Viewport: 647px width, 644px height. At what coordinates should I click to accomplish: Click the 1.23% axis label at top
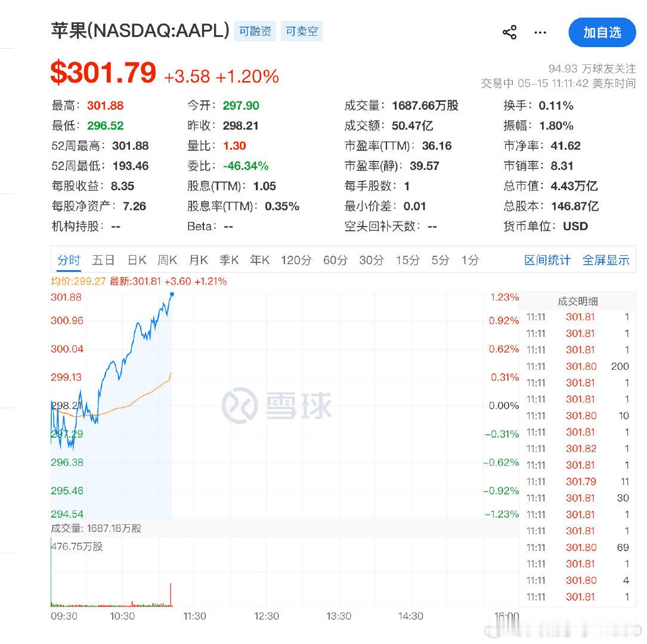(504, 297)
